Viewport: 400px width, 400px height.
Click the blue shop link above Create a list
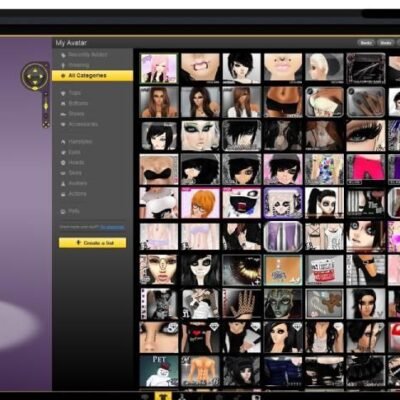click(112, 227)
